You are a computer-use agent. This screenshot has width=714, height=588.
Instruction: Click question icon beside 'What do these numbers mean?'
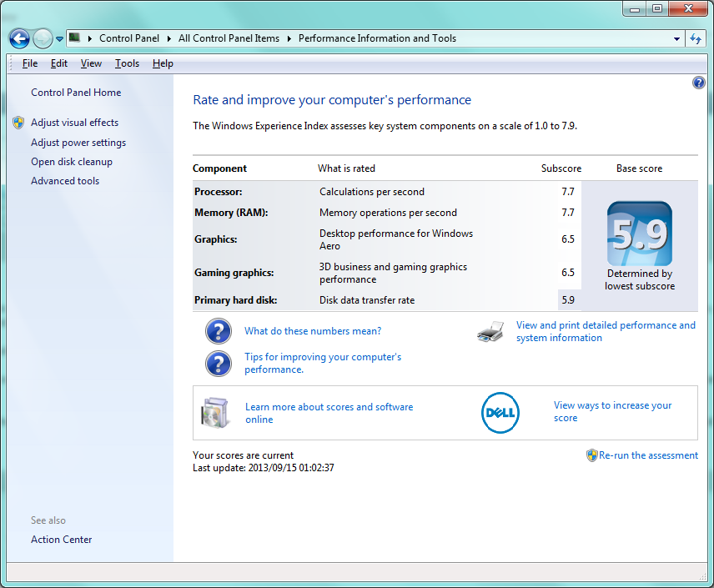pos(219,331)
